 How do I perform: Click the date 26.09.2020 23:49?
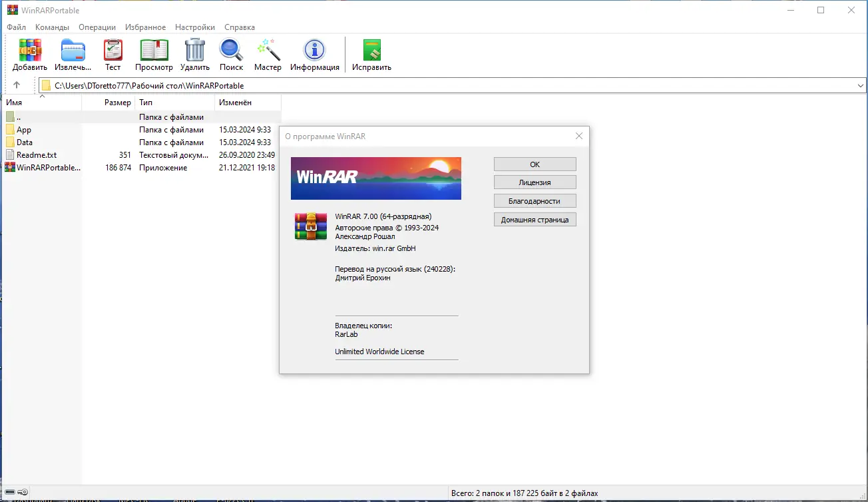point(247,155)
